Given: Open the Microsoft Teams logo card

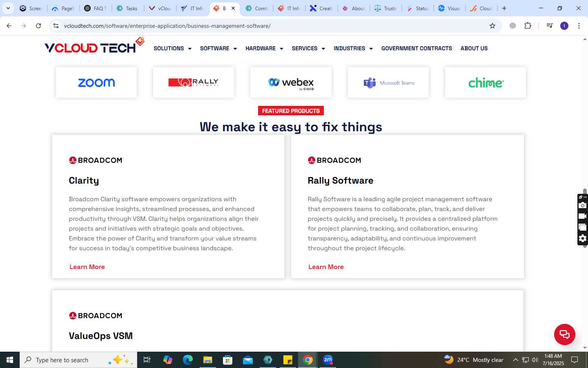Looking at the screenshot, I should (388, 83).
